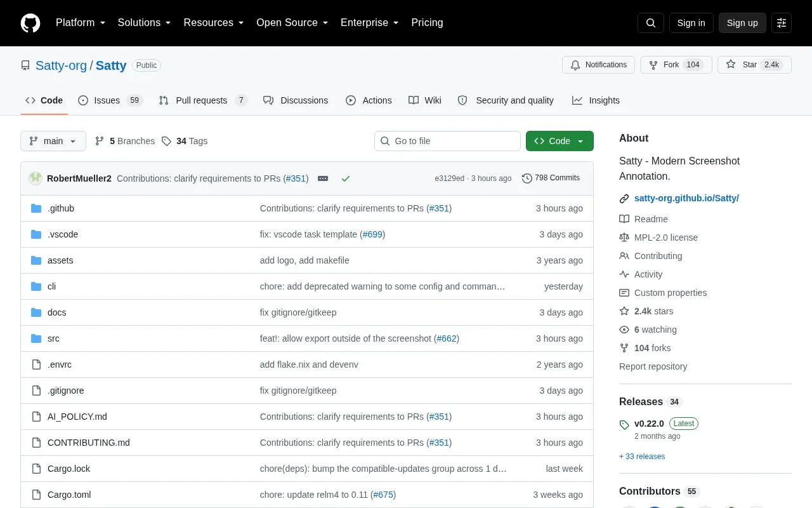Click the Cargo.toml file icon
Viewport: 812px width, 508px height.
[36, 495]
